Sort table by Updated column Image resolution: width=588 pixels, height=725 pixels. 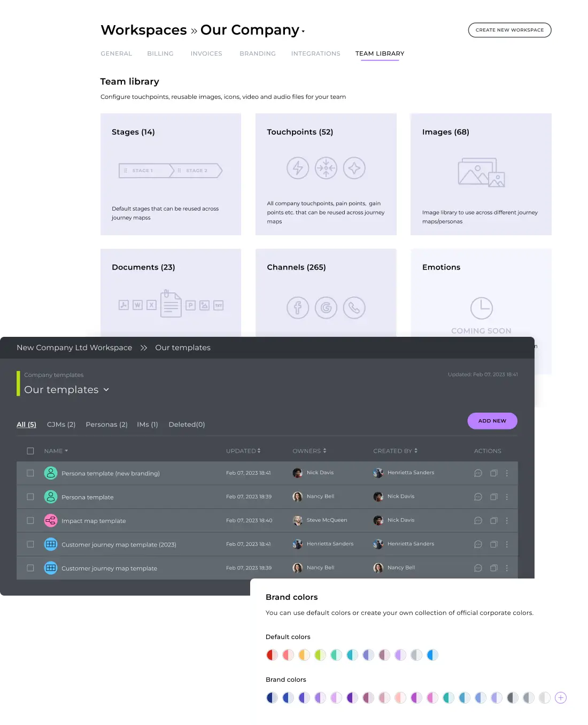point(243,451)
